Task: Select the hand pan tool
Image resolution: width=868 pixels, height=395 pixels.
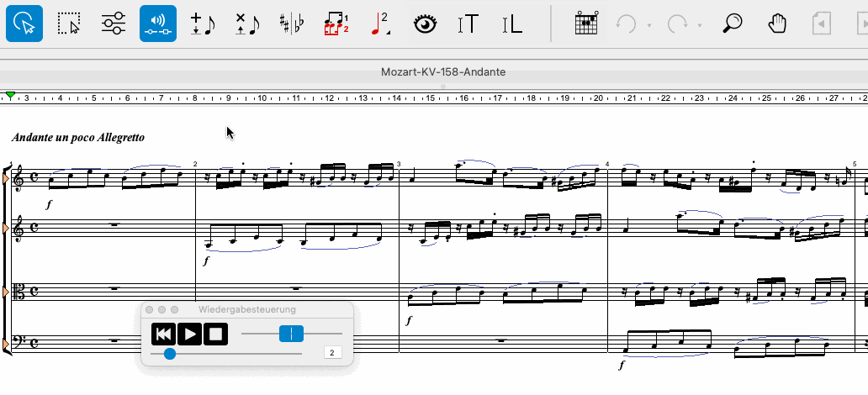Action: pyautogui.click(x=778, y=24)
